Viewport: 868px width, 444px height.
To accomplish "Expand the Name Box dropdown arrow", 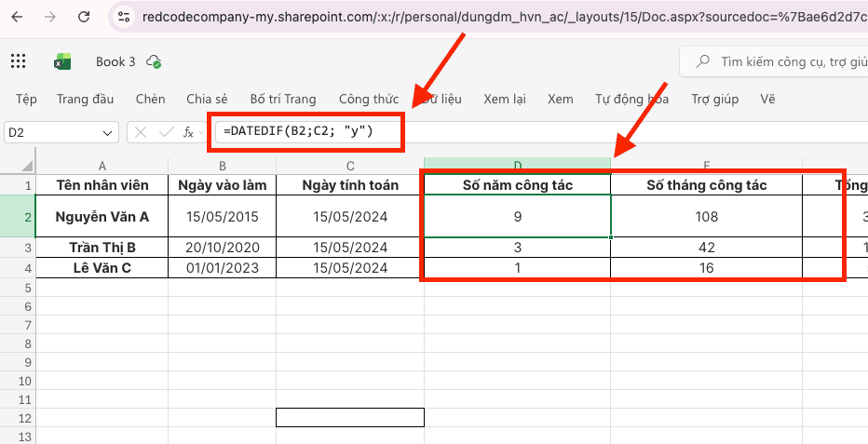I will click(x=107, y=132).
